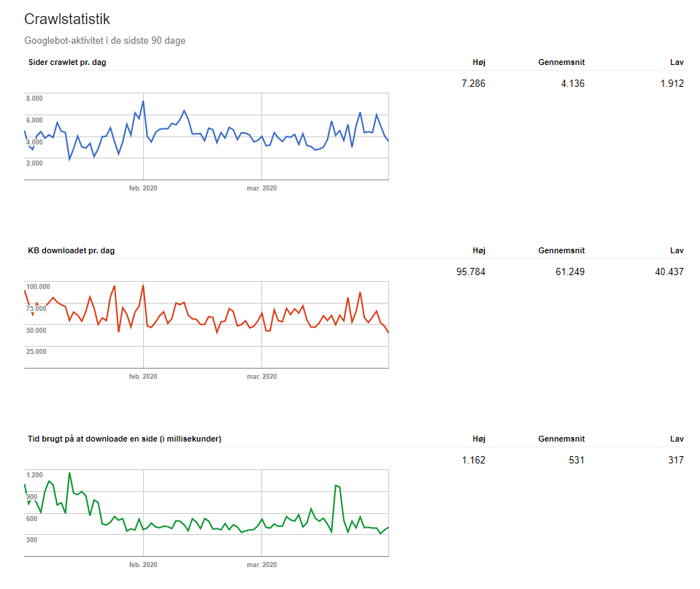Select the Googlebot-aktivitet subtitle text
Viewport: 700px width, 589px height.
pos(106,41)
